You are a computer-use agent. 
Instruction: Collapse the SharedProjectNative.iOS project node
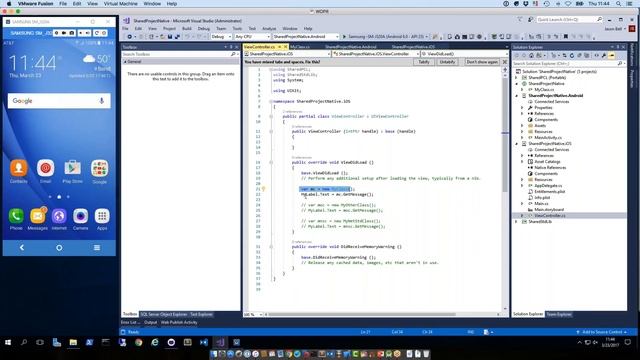pos(517,144)
